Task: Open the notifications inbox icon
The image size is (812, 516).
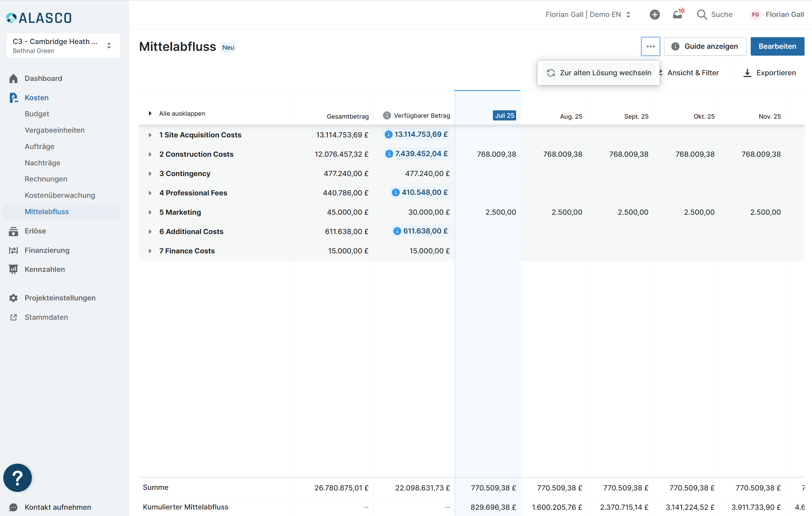Action: tap(677, 15)
